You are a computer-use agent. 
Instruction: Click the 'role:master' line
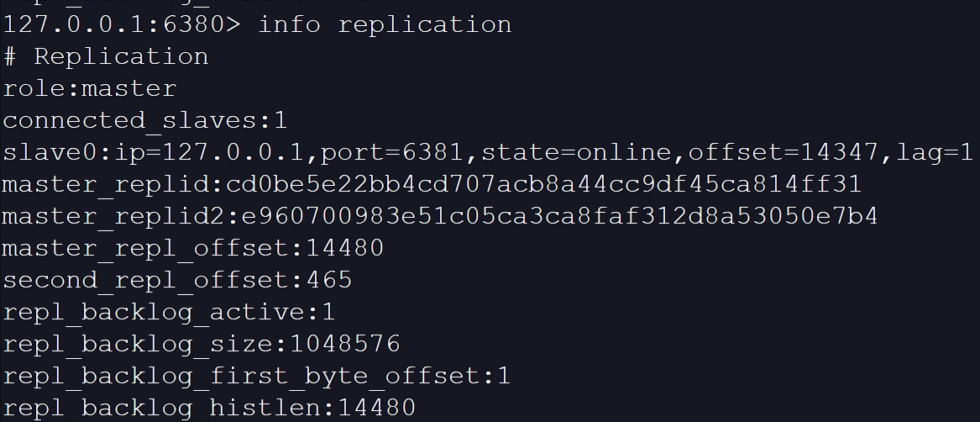tap(90, 88)
